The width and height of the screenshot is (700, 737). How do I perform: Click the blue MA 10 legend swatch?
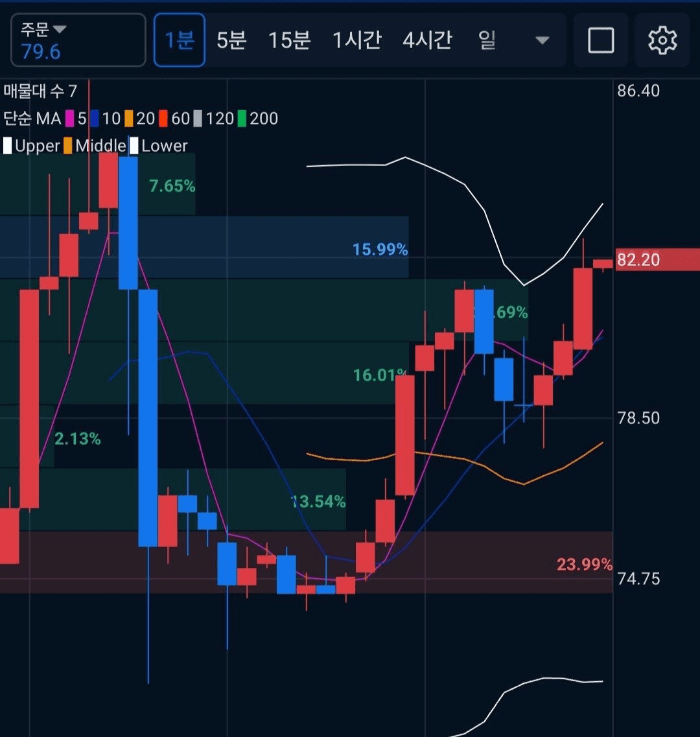[95, 119]
